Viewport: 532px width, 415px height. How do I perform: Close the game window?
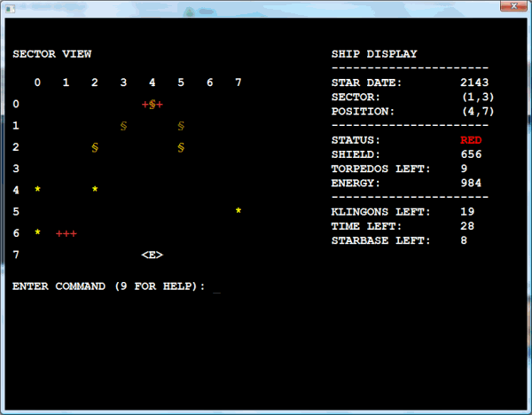pyautogui.click(x=513, y=6)
